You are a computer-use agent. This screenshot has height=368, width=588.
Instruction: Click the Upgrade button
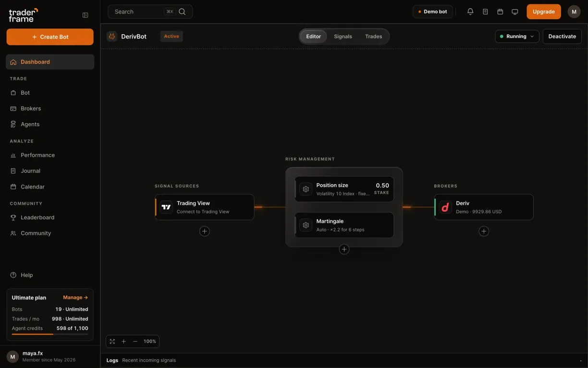(x=544, y=12)
